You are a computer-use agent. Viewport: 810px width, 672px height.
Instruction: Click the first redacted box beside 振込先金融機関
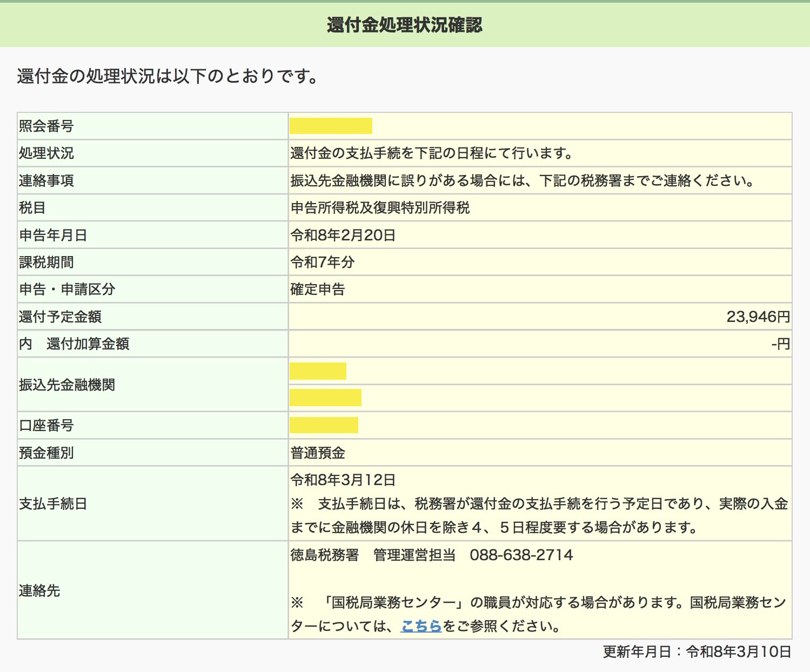(318, 371)
